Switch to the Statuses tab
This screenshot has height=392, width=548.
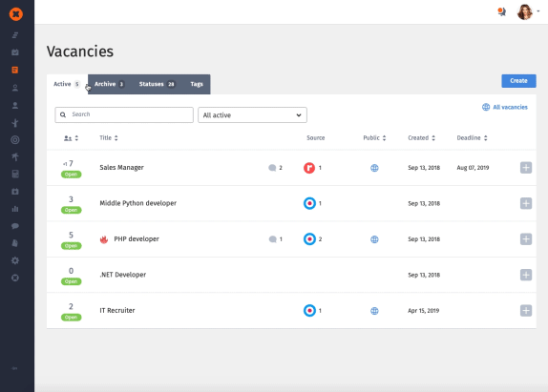[157, 84]
